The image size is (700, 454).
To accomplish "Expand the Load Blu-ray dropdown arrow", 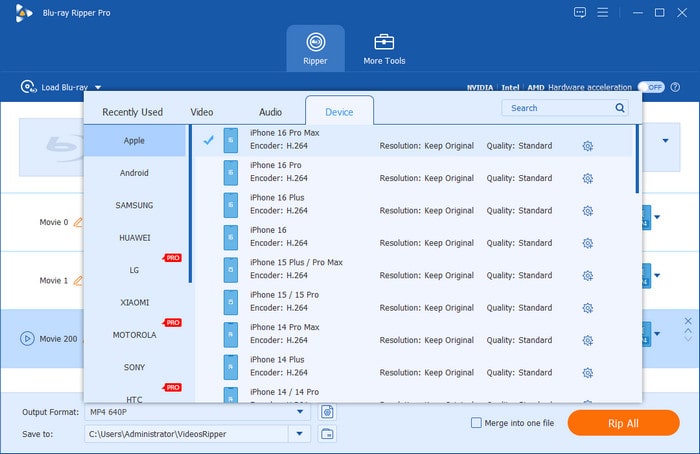I will pyautogui.click(x=98, y=88).
